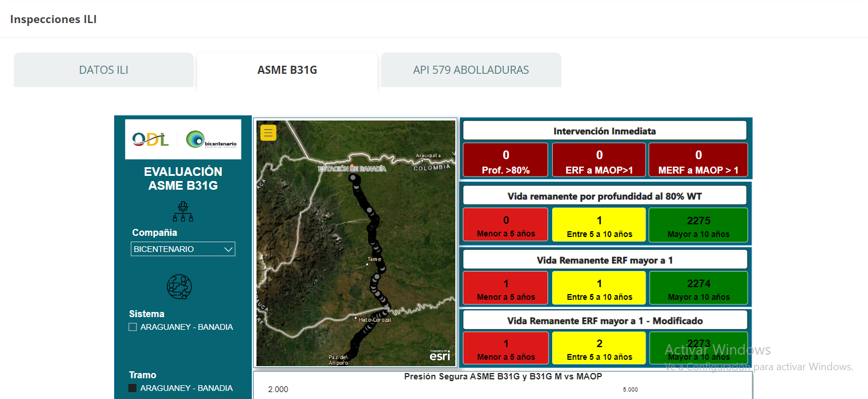Click green 2275 Mayor a 10 años tile
This screenshot has height=399, width=868.
pos(698,225)
